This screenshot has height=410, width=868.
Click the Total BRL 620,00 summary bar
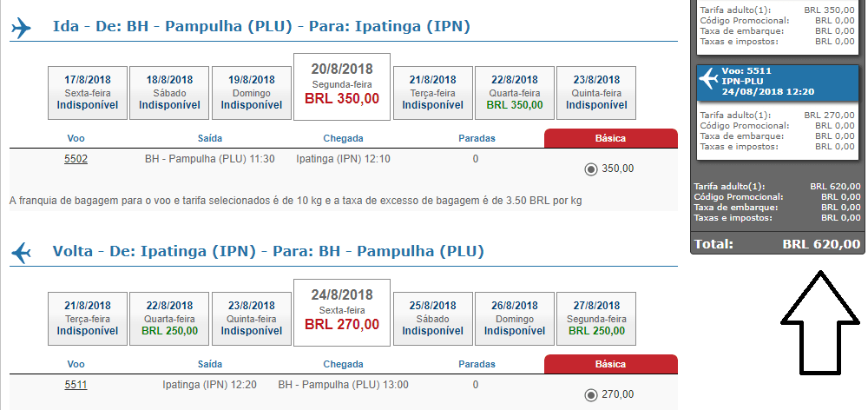777,244
